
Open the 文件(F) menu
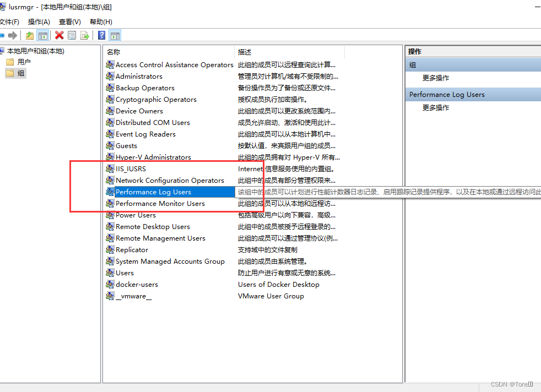(x=9, y=21)
